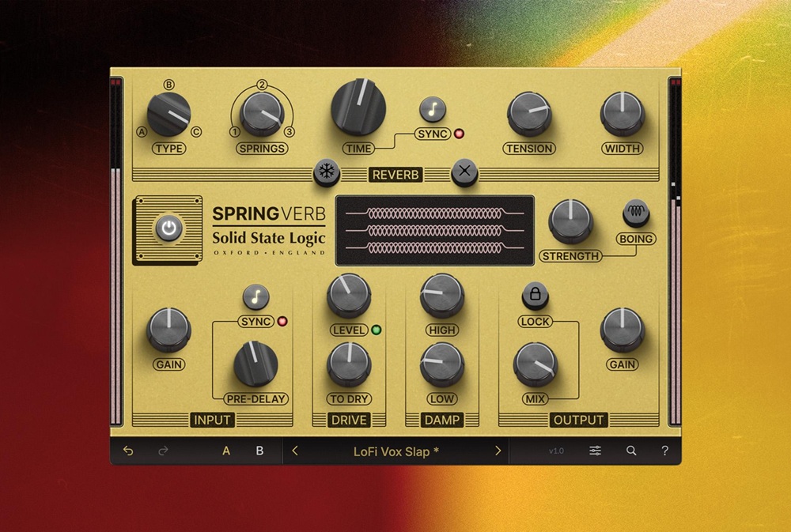Viewport: 791px width, 532px height.
Task: Click the previous preset chevron
Action: coord(293,450)
